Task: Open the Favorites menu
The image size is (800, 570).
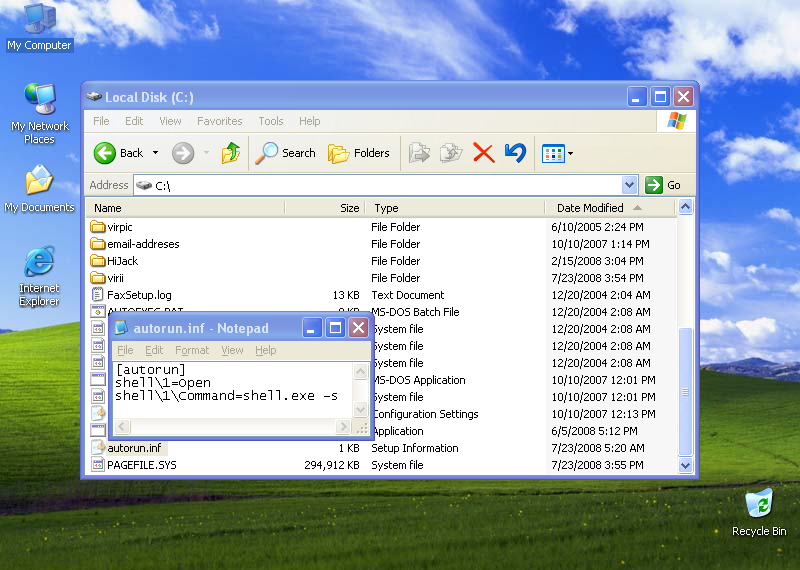Action: (219, 121)
